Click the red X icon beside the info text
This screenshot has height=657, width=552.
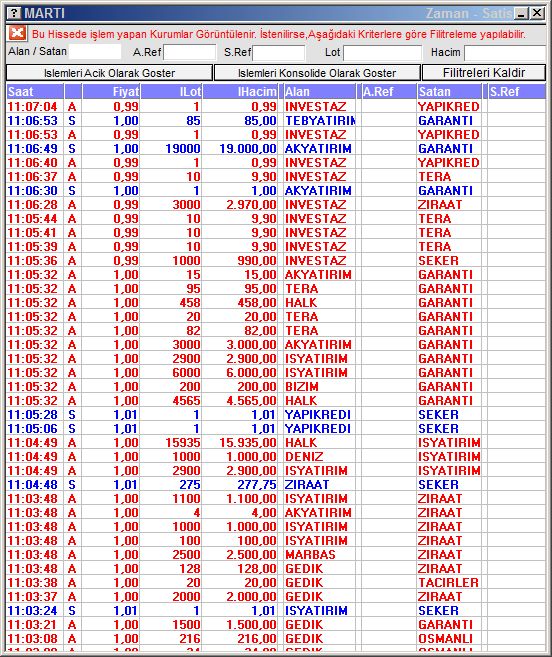(17, 33)
